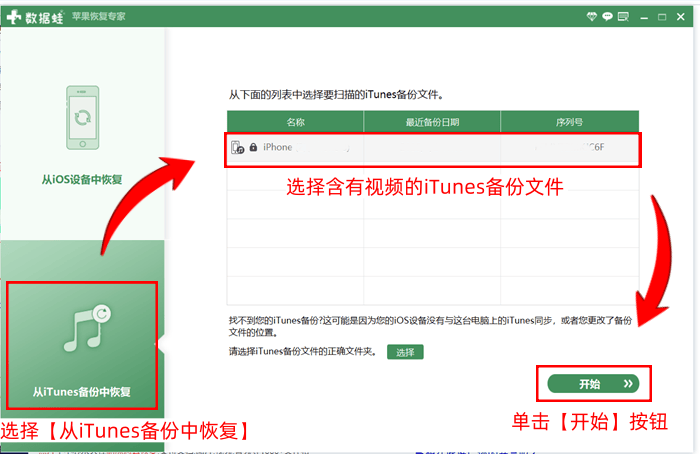
Task: Open the diamond VIP icon
Action: [592, 17]
